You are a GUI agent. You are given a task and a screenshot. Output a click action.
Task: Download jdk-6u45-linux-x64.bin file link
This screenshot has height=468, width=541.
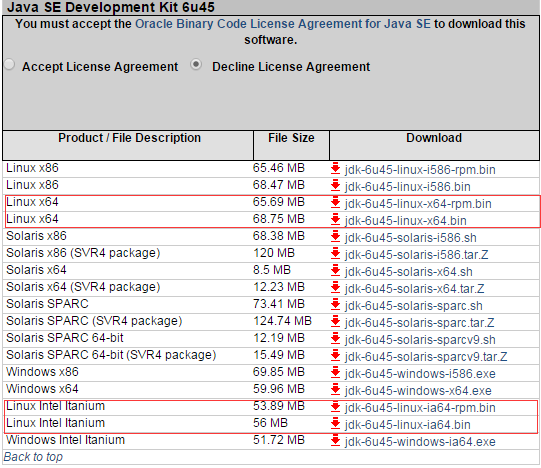click(x=405, y=221)
